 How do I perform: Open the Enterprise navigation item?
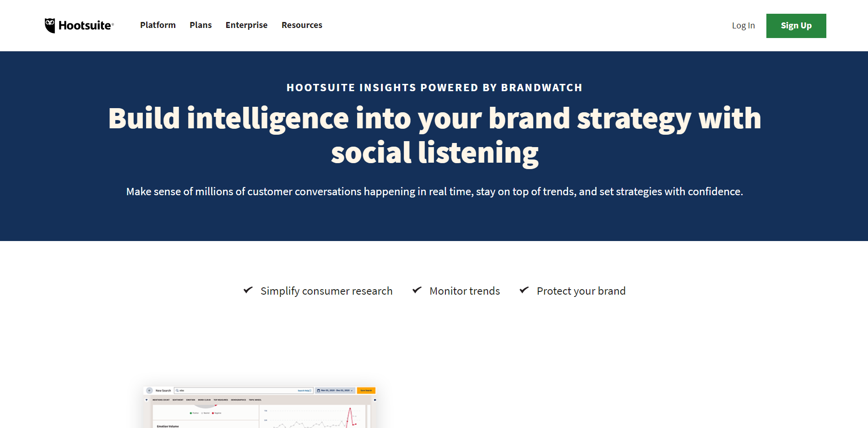coord(246,25)
